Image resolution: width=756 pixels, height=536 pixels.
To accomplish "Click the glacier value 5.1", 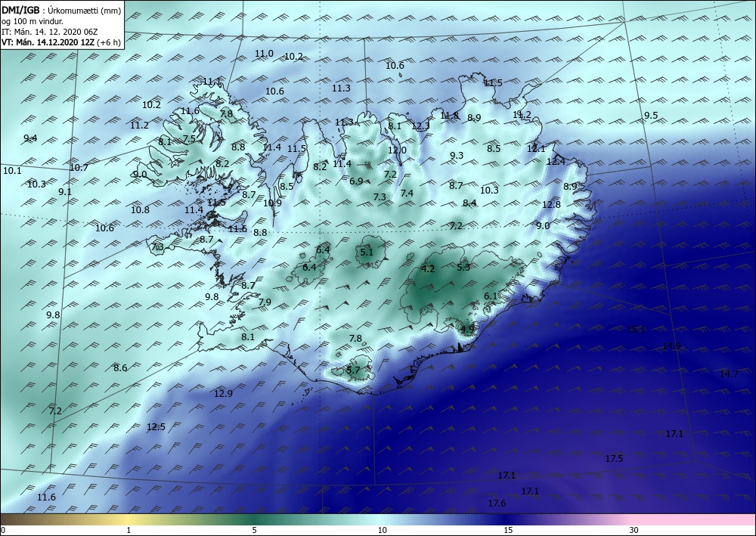I will [367, 252].
